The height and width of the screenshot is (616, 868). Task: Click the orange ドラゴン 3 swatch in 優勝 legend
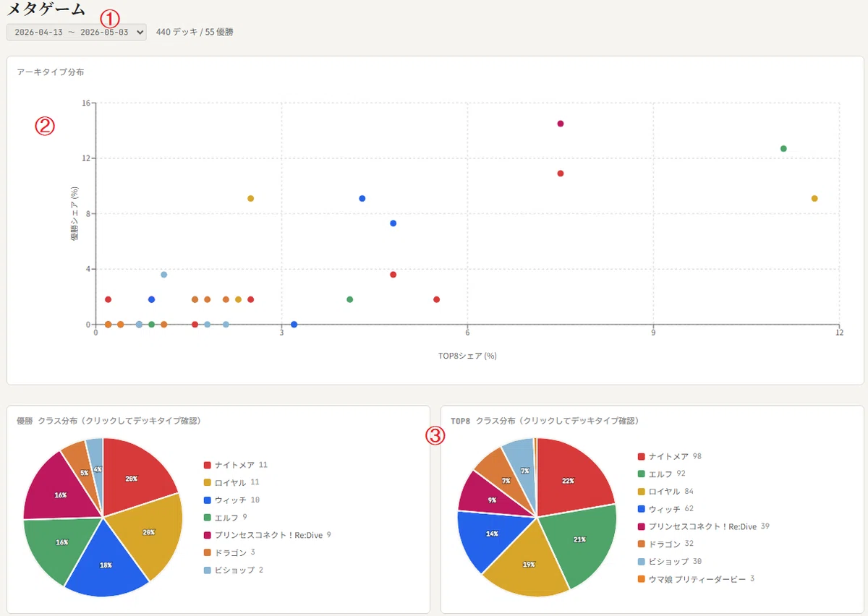(x=208, y=553)
